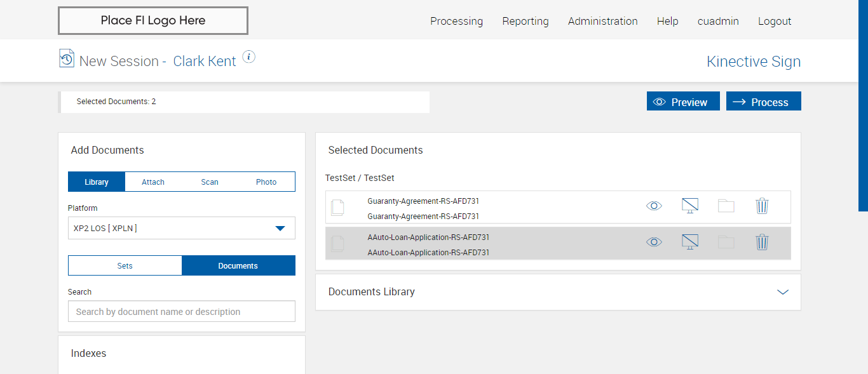View AAuto-Loan-Application using its eye icon
The height and width of the screenshot is (374, 868).
tap(654, 242)
